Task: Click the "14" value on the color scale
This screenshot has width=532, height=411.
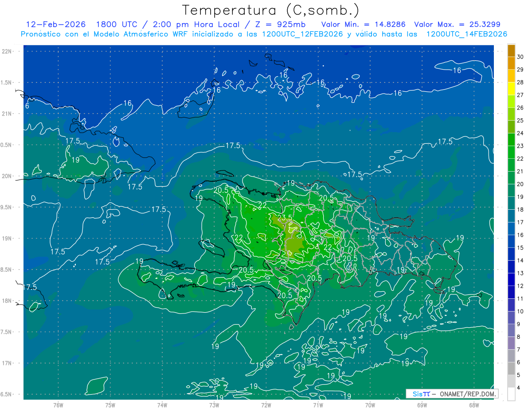Action: [x=520, y=260]
